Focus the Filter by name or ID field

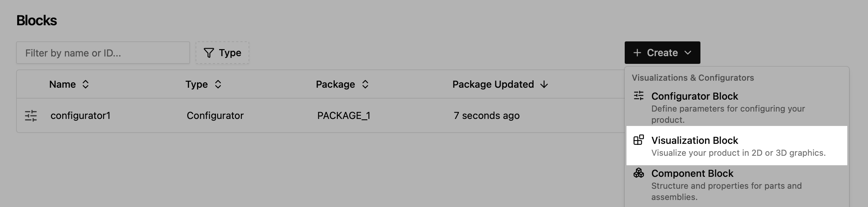(x=103, y=53)
